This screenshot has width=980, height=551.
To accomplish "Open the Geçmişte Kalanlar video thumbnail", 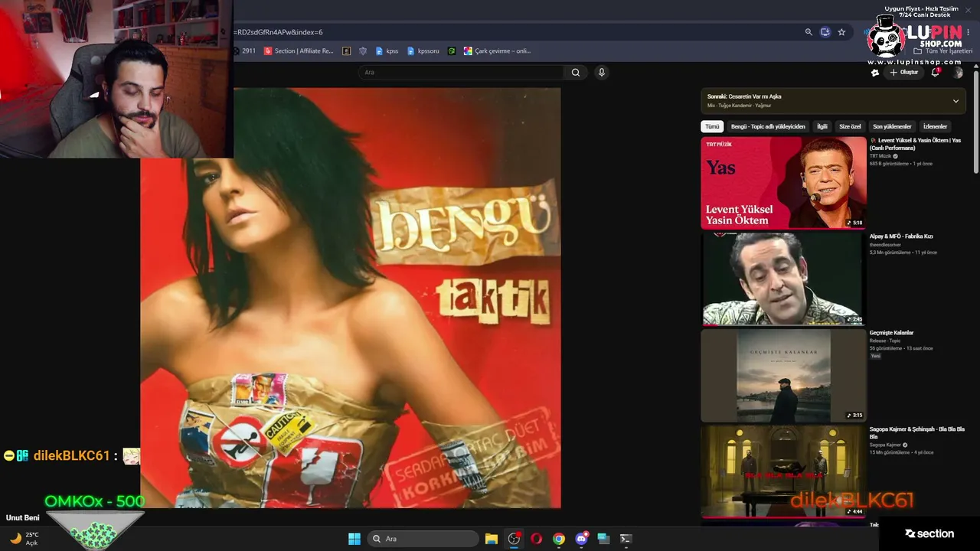I will pos(783,375).
